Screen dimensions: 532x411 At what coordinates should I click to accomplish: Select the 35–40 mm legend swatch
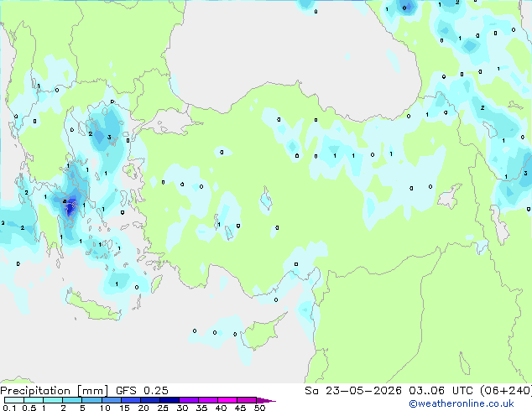tap(207, 400)
